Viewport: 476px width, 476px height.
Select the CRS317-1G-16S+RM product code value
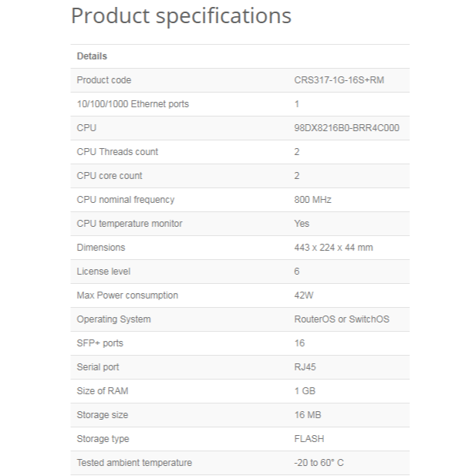[x=339, y=80]
